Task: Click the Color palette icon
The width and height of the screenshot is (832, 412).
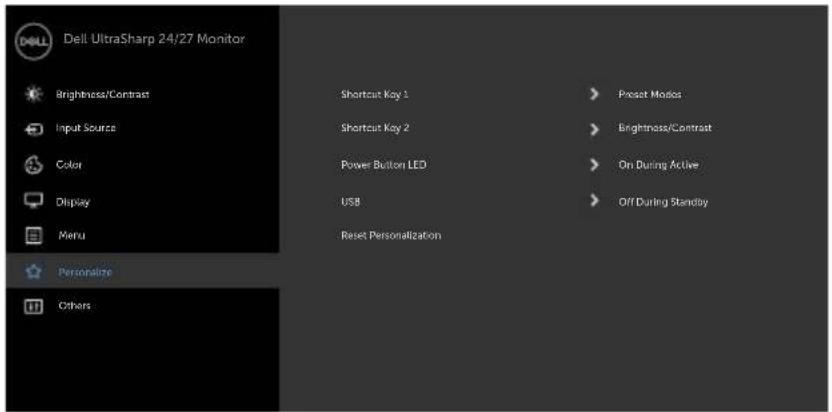Action: [x=31, y=165]
